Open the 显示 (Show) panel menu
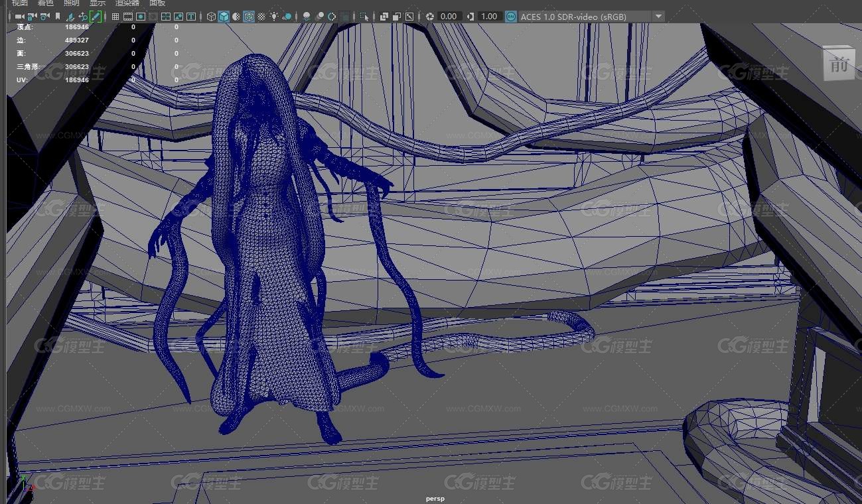The height and width of the screenshot is (504, 862). [x=97, y=3]
